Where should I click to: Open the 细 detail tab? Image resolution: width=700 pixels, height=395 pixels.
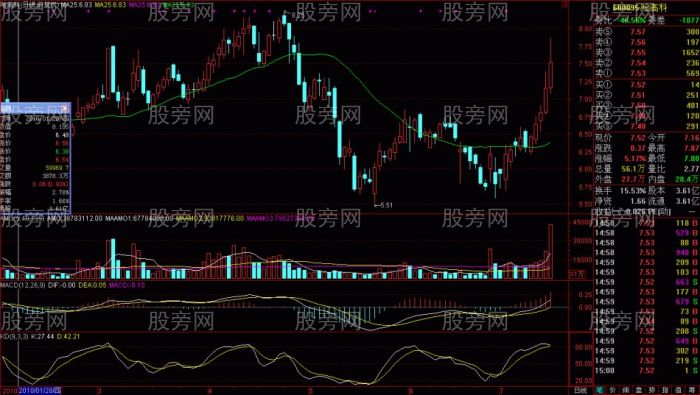pyautogui.click(x=625, y=390)
